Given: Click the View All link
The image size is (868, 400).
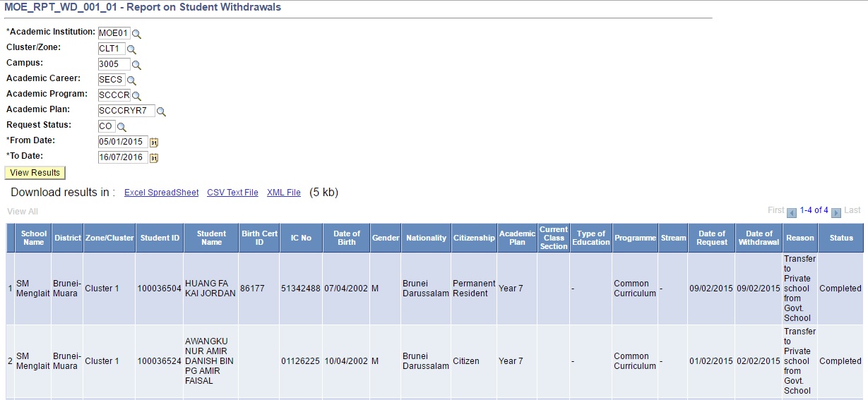Looking at the screenshot, I should tap(23, 212).
